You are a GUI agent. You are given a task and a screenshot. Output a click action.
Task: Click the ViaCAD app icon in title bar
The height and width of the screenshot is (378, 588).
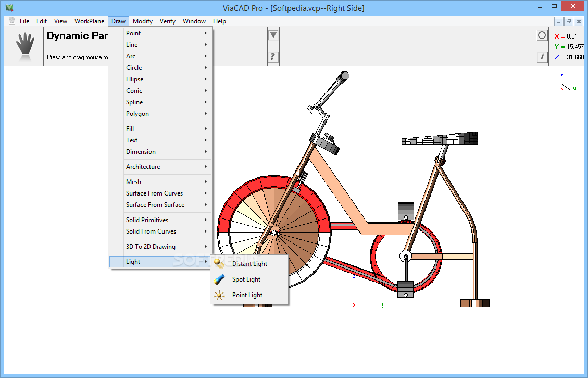click(x=9, y=7)
